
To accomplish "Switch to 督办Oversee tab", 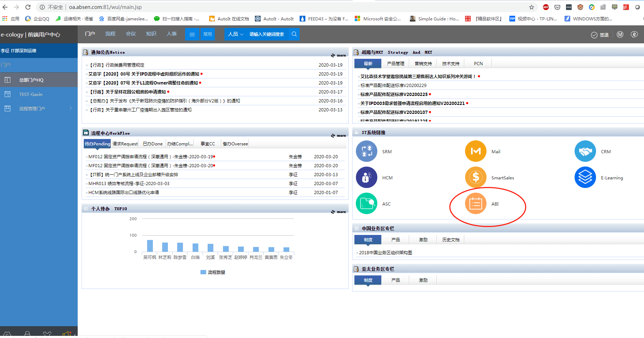I will 235,144.
